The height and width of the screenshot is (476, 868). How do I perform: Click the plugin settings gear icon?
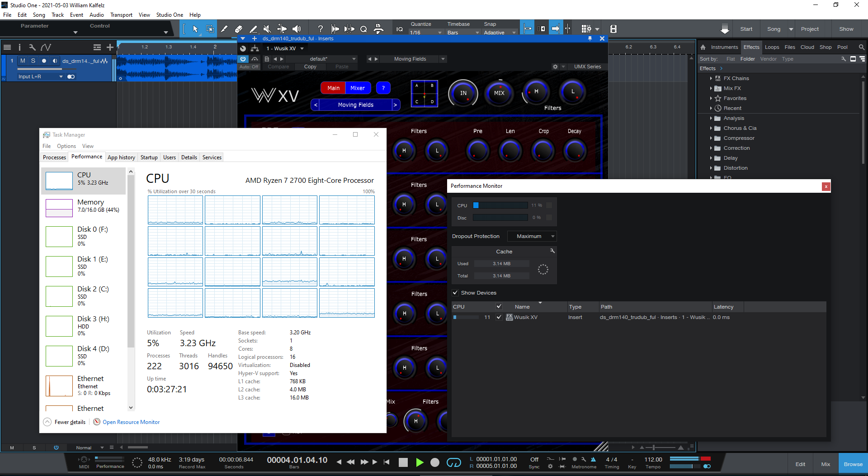click(x=555, y=67)
